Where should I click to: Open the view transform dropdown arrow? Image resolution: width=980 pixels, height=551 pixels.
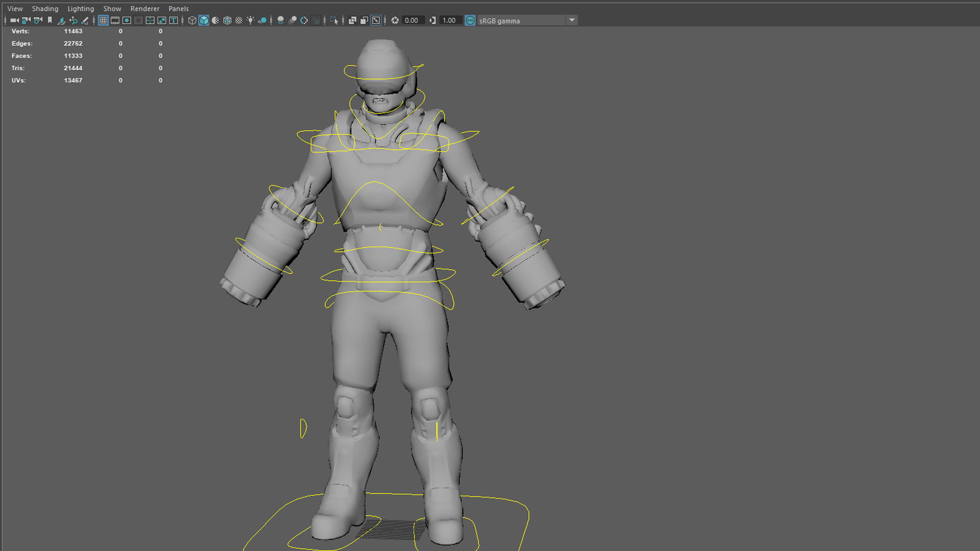pyautogui.click(x=572, y=20)
